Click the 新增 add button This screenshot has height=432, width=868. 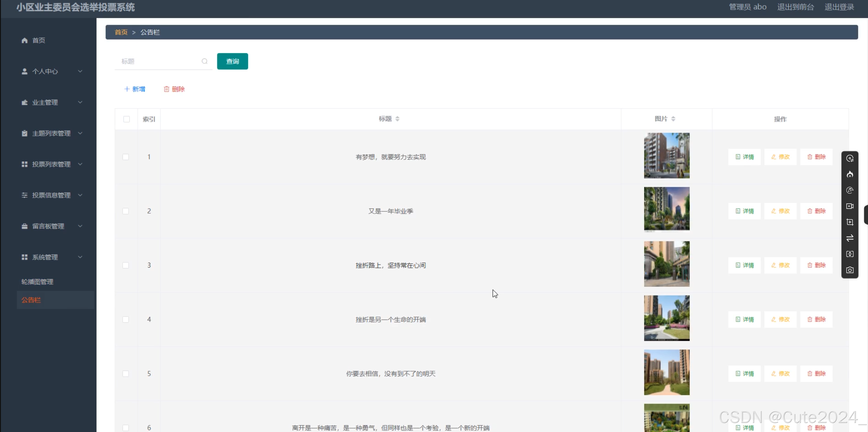click(135, 89)
